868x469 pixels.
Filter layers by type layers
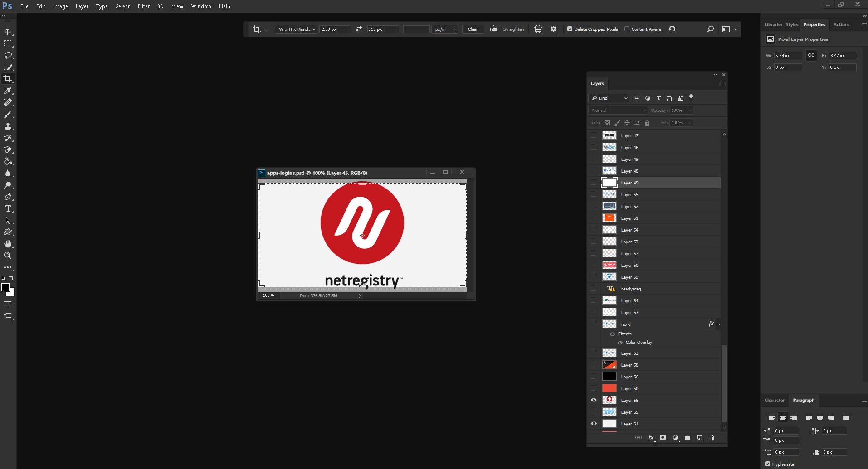[658, 98]
